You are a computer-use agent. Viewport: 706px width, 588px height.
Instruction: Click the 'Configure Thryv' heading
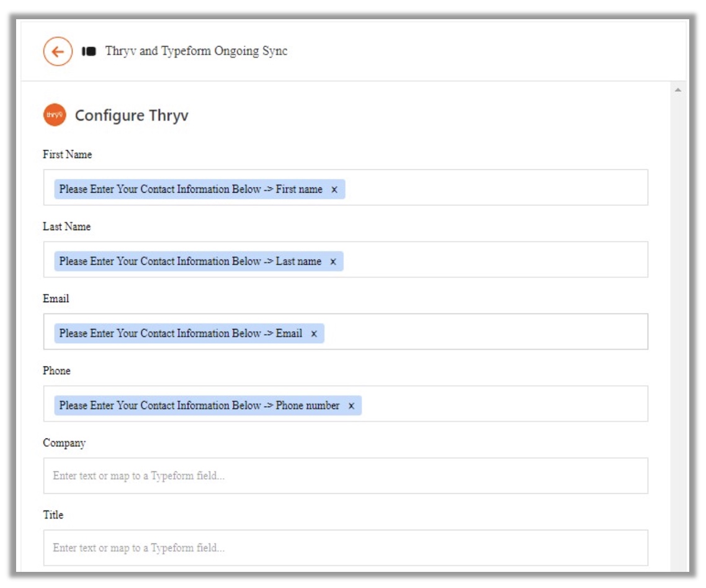coord(132,116)
